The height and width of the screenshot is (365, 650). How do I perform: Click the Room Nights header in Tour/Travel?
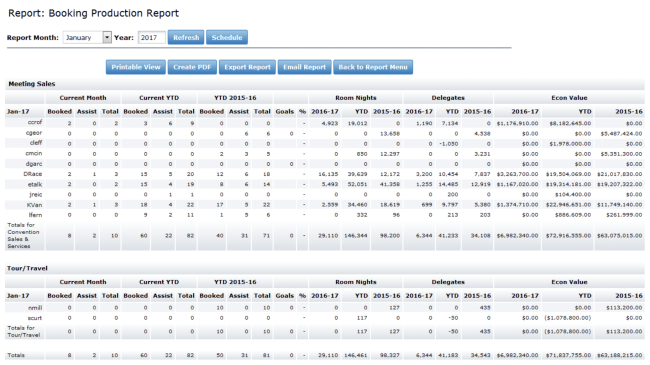point(356,282)
